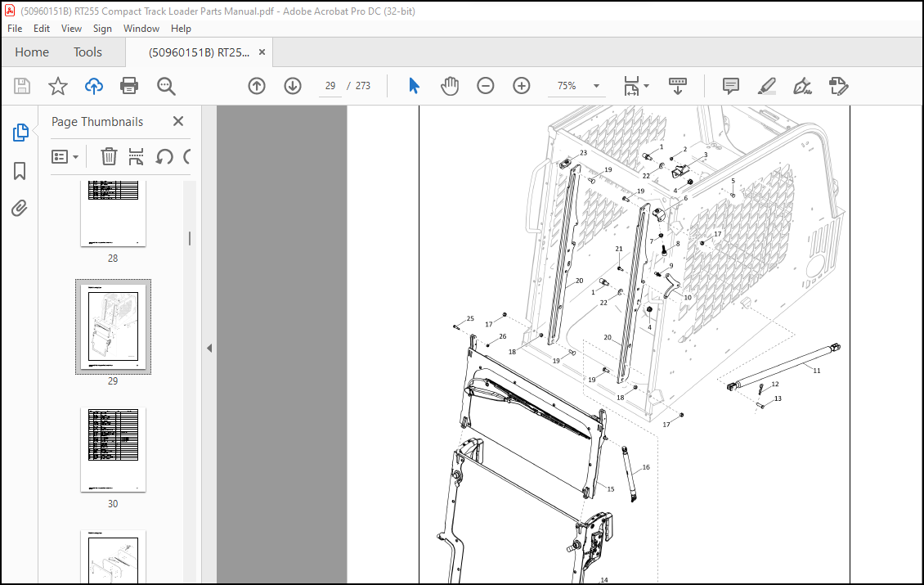The image size is (924, 585).
Task: Open Attachments paperclip panel
Action: [x=20, y=208]
